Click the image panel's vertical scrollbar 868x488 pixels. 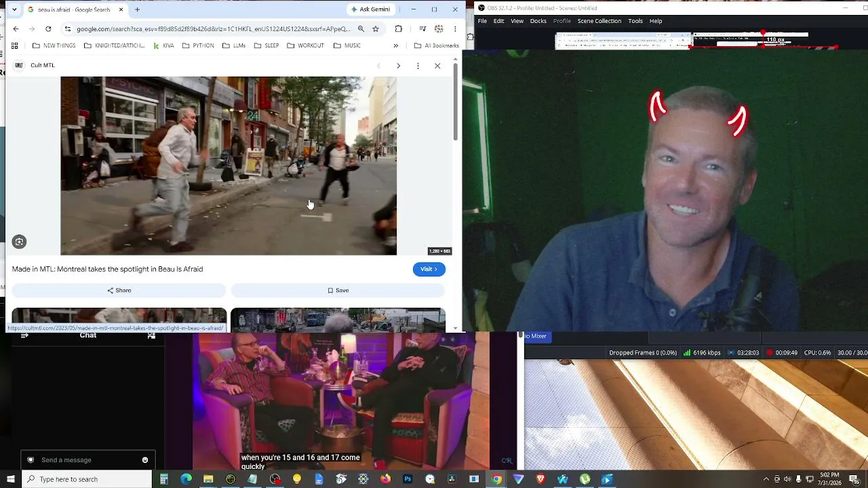pos(456,102)
